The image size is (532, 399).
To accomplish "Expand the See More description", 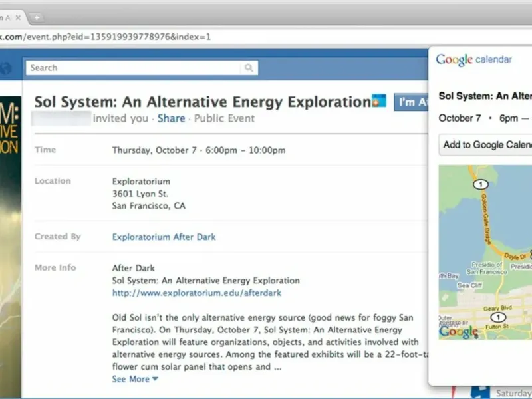I will [135, 379].
